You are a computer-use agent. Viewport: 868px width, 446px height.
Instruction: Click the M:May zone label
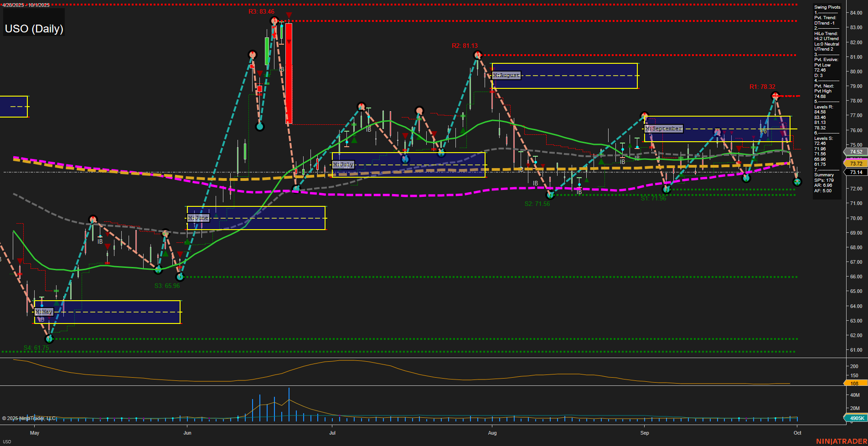tap(44, 312)
